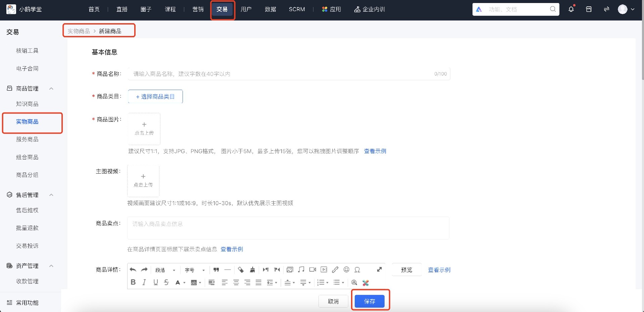
Task: Switch to the 直播 navigation tab
Action: [122, 9]
